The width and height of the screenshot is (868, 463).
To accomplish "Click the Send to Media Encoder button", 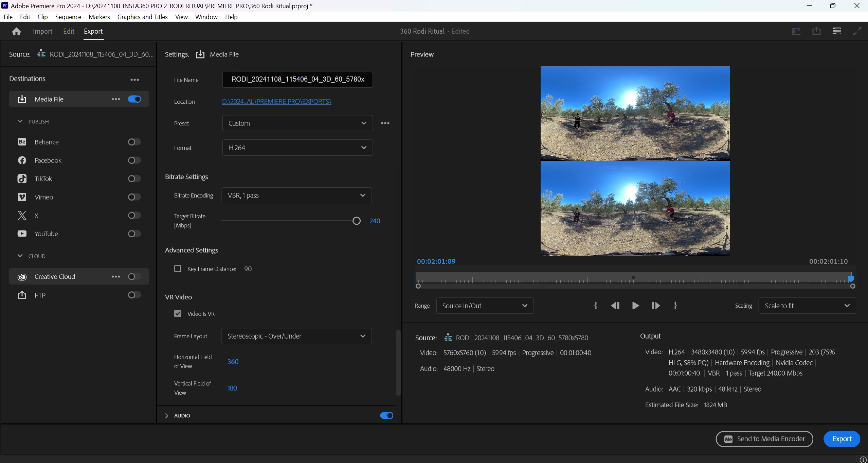I will [764, 439].
